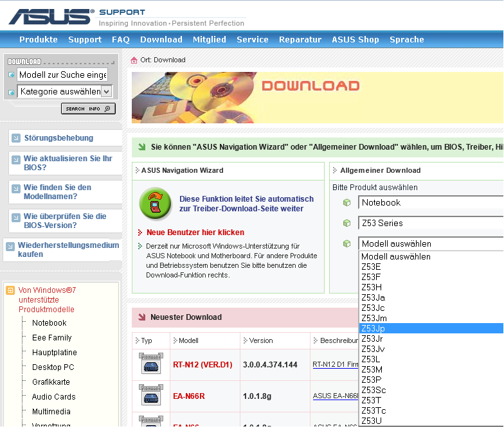Click arrow icon beside BIOS-Version link
The image size is (504, 431).
pos(15,217)
